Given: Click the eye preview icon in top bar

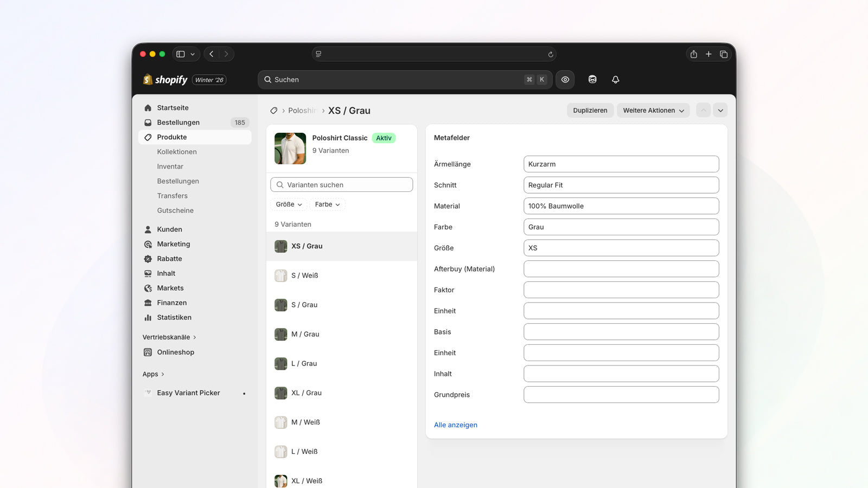Looking at the screenshot, I should 565,80.
